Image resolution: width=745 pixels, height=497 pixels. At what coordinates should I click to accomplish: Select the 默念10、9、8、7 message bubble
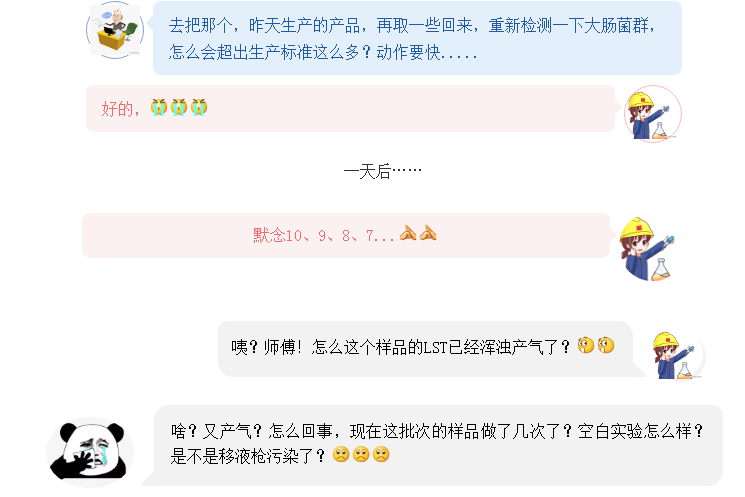[x=346, y=236]
